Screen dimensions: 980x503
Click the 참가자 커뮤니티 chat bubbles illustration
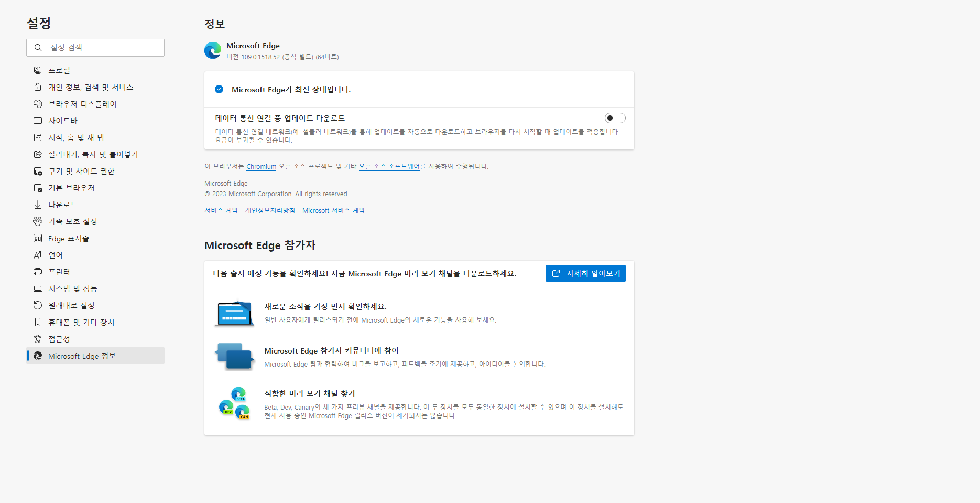[234, 357]
